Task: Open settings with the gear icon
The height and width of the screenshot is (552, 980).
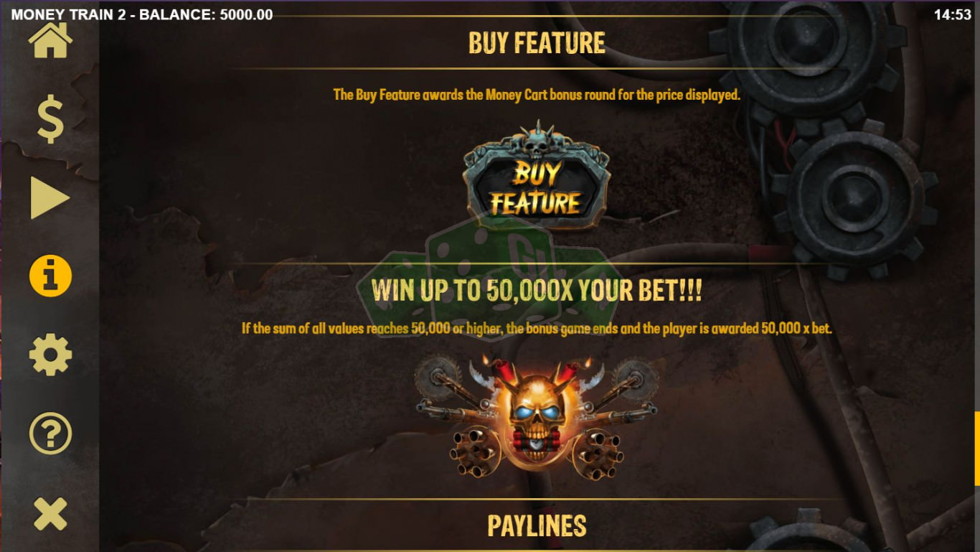Action: [x=50, y=355]
